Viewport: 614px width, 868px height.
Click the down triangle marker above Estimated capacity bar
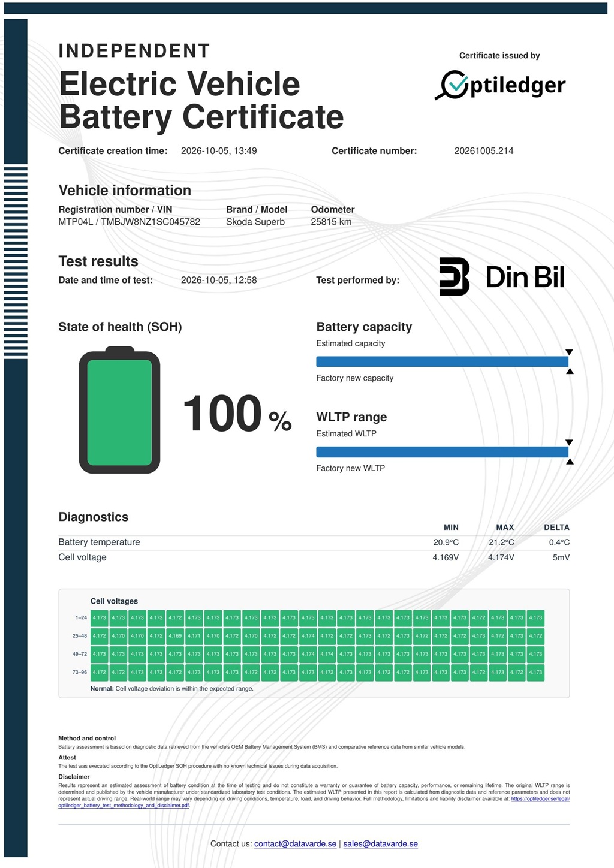[x=569, y=352]
